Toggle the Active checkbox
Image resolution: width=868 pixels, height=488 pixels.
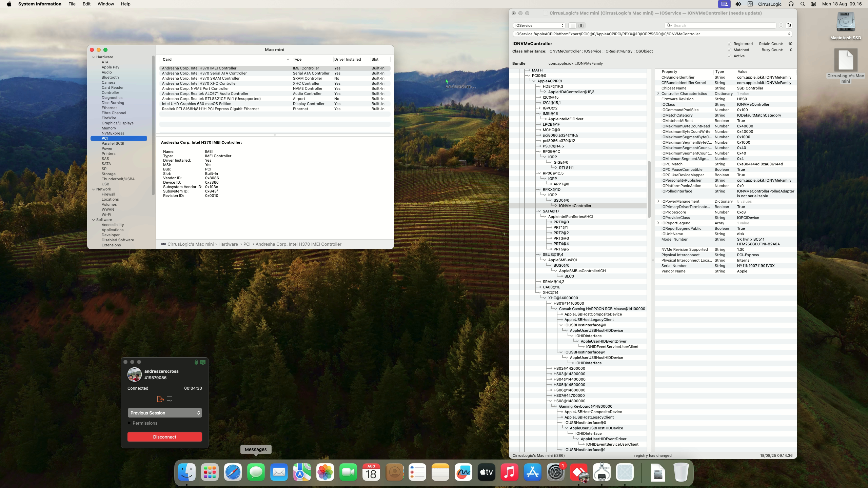(x=729, y=56)
